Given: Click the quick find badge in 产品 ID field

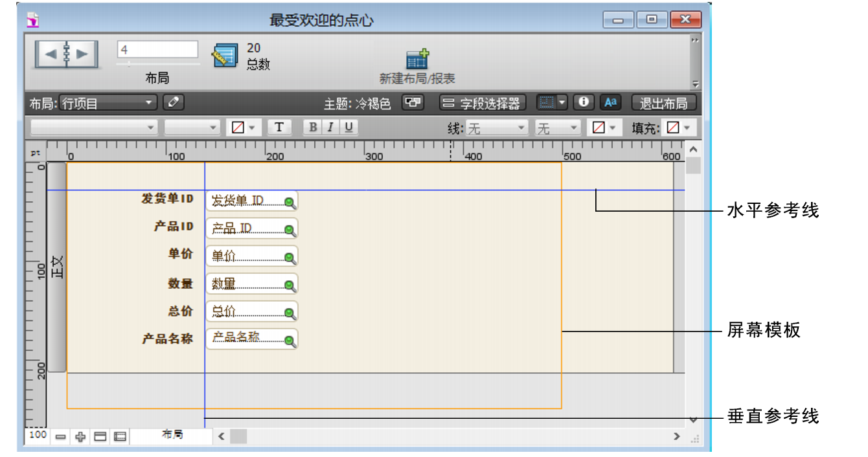Looking at the screenshot, I should click(290, 231).
